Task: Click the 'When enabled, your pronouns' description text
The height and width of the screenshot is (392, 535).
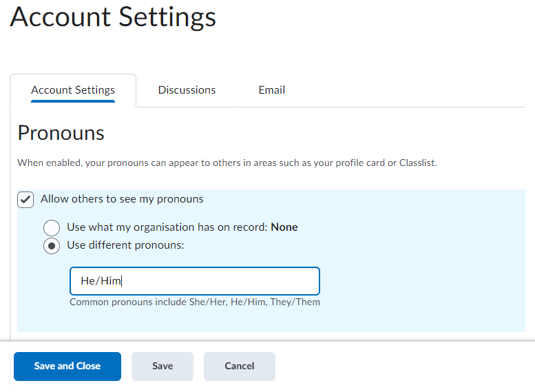Action: coord(227,163)
